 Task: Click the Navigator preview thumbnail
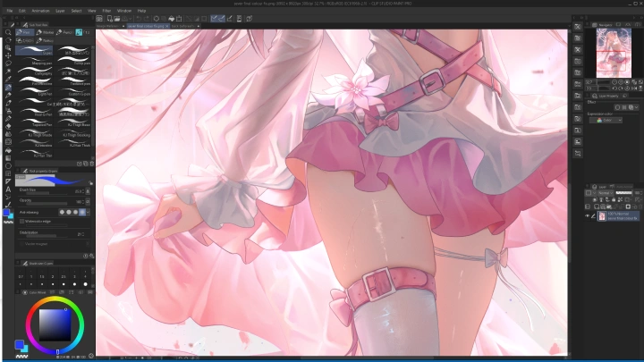tap(614, 54)
